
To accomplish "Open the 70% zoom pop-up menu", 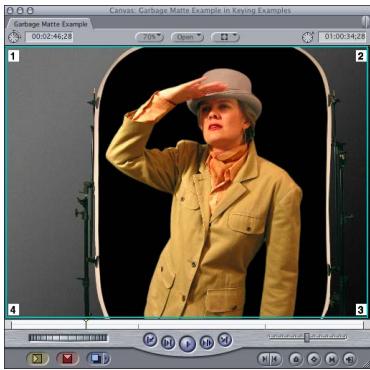I will point(149,37).
